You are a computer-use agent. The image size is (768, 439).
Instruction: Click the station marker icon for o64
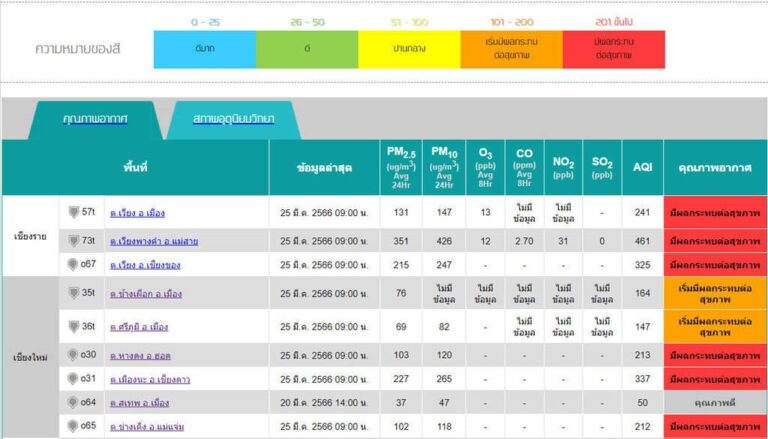73,402
